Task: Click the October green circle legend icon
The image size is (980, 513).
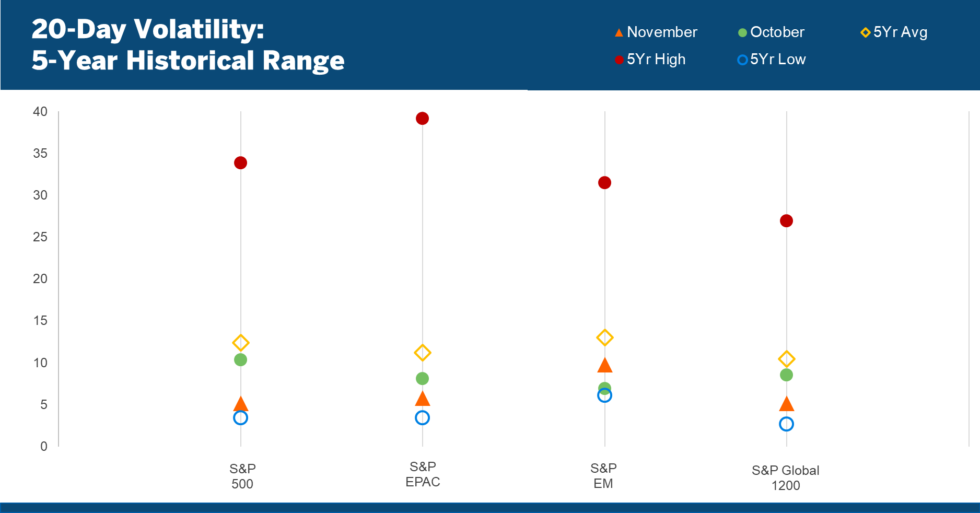Action: coord(742,33)
